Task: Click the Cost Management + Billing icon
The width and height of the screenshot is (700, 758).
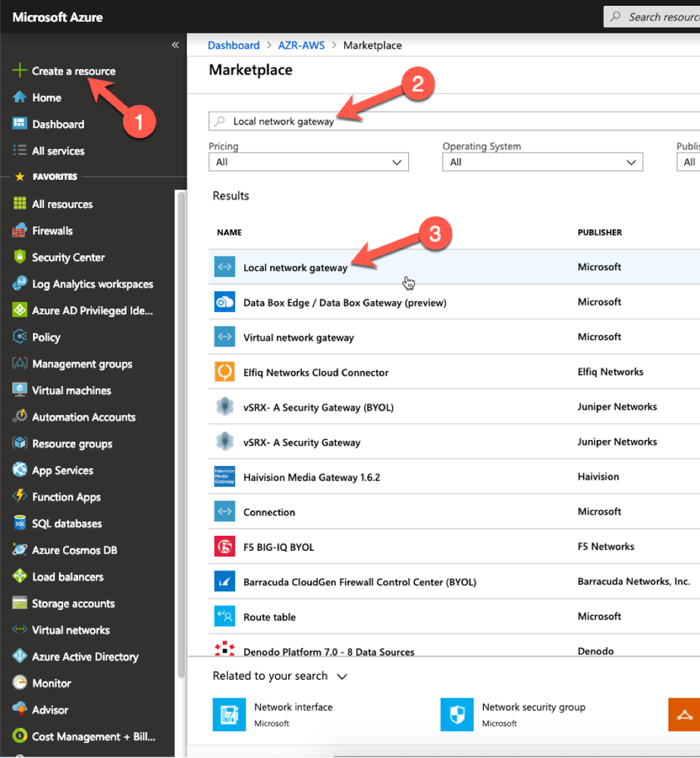Action: [19, 736]
